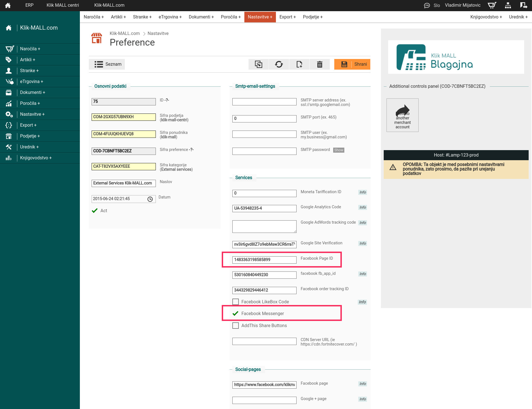The image size is (532, 409).
Task: Open the Poročila + top menu
Action: point(230,17)
